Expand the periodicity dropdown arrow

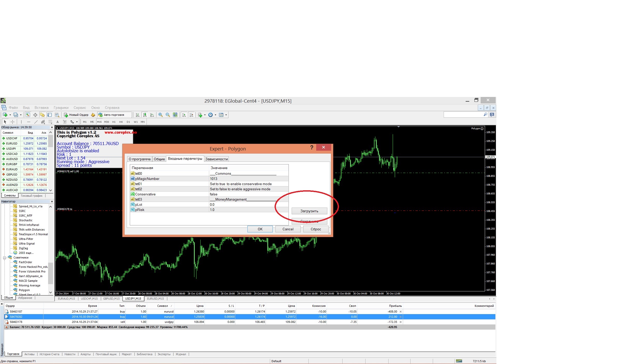[215, 115]
